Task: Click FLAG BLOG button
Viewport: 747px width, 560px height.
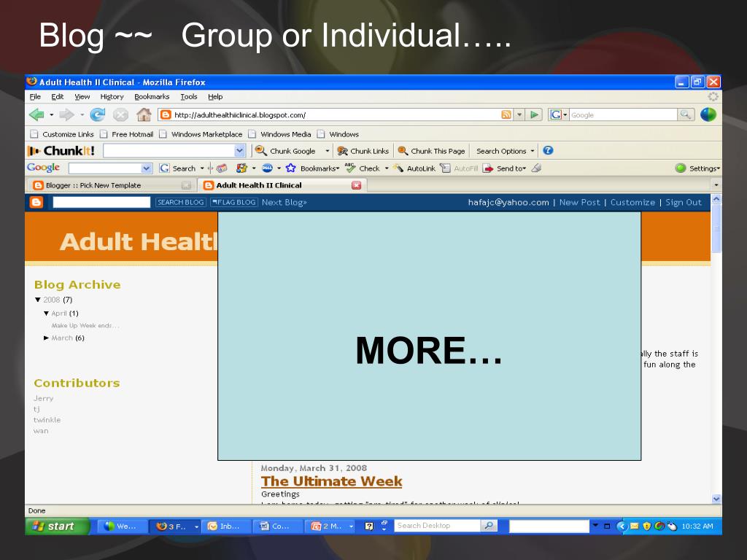Action: [234, 203]
